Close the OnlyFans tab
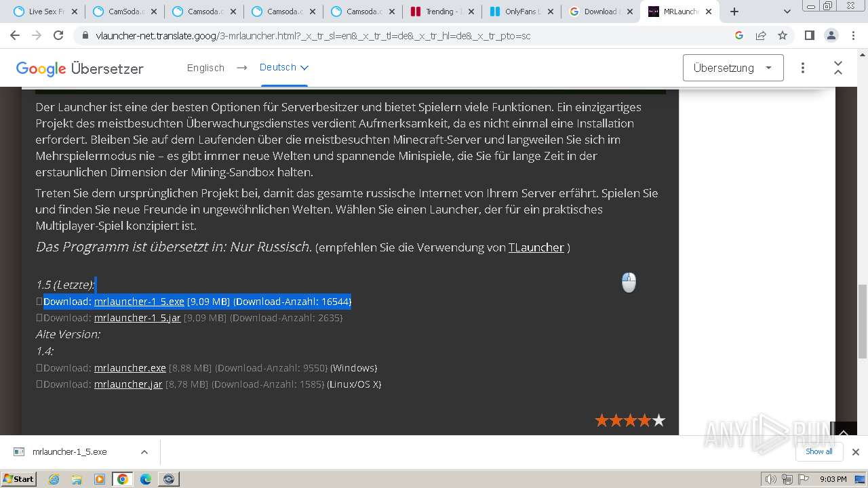This screenshot has width=868, height=488. (550, 12)
